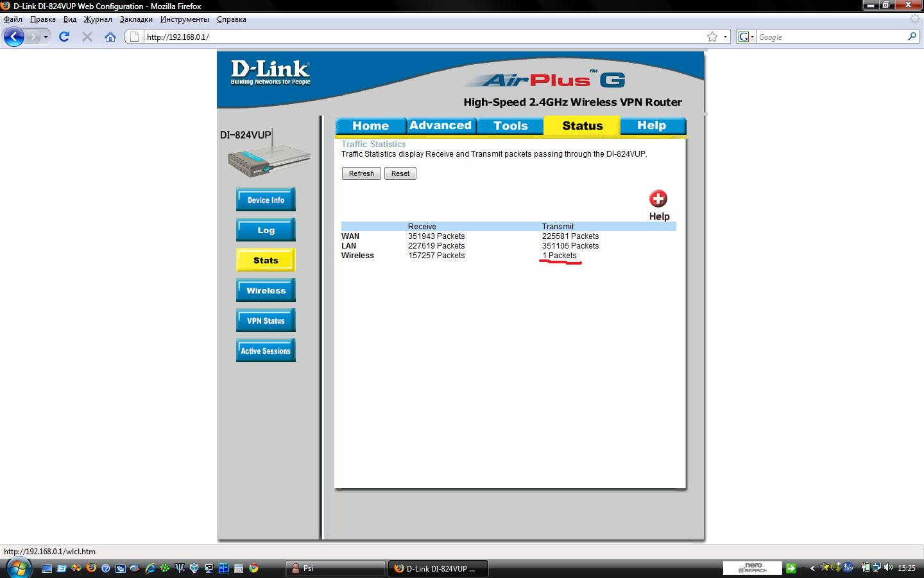
Task: Launch VirtualBox cube quick launch icon
Action: tap(194, 568)
